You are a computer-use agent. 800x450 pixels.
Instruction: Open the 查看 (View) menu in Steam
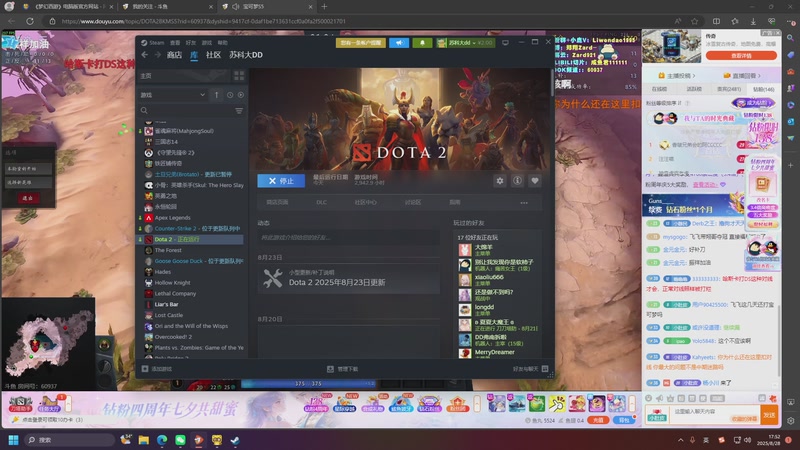pos(175,43)
